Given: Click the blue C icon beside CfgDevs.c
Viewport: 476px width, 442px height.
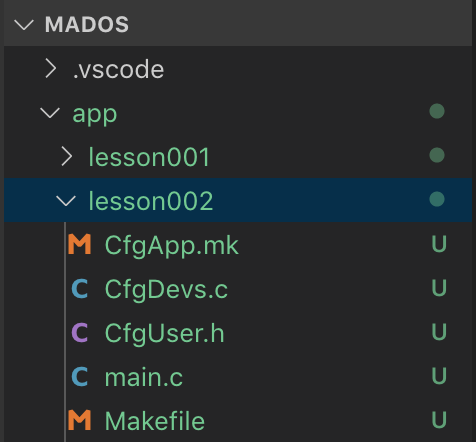Looking at the screenshot, I should pyautogui.click(x=80, y=289).
